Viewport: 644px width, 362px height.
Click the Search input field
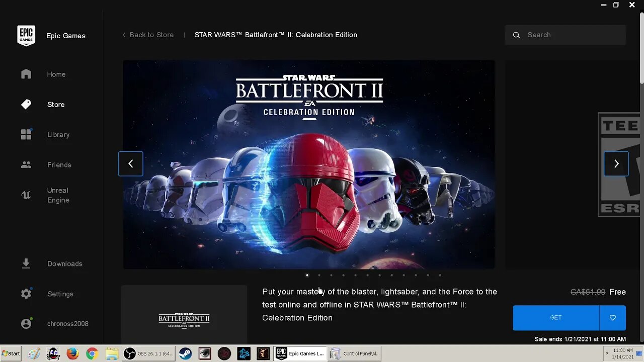(x=566, y=35)
